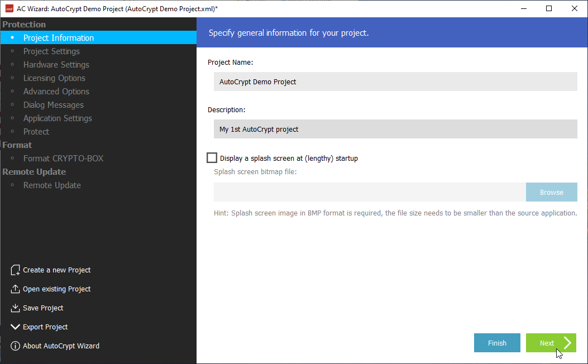Image resolution: width=588 pixels, height=364 pixels.
Task: Click into the Project Name field
Action: (x=395, y=82)
